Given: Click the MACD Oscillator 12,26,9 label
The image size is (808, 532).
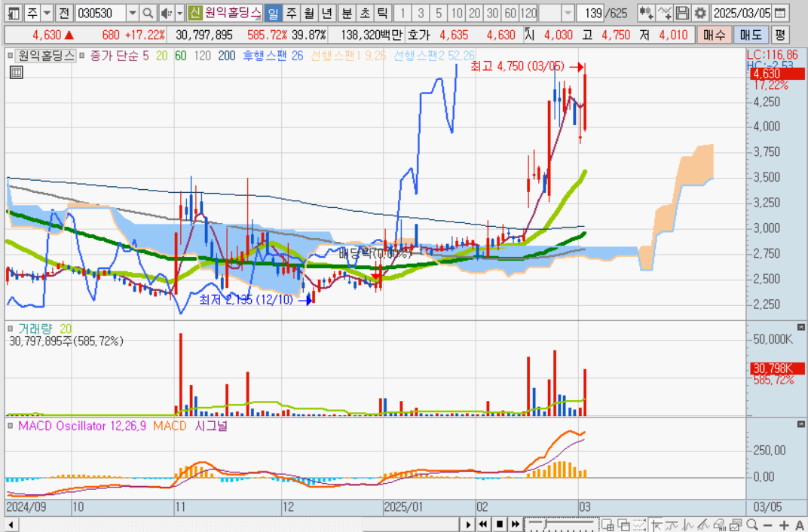Looking at the screenshot, I should pos(83,426).
